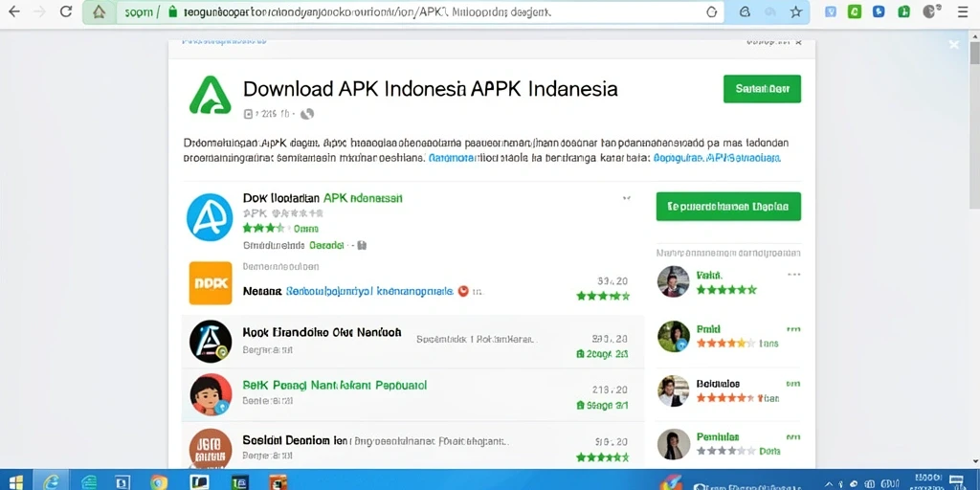Open the green C extension icon

tap(855, 11)
